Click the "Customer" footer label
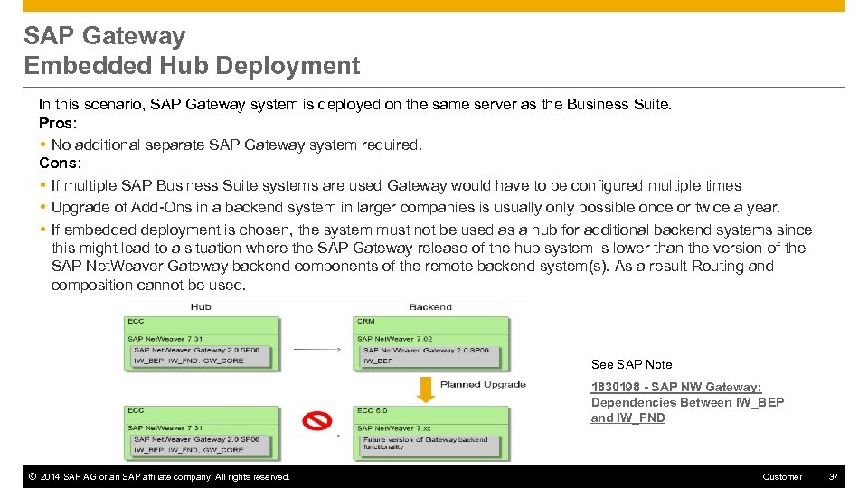868x488 pixels. (x=782, y=476)
